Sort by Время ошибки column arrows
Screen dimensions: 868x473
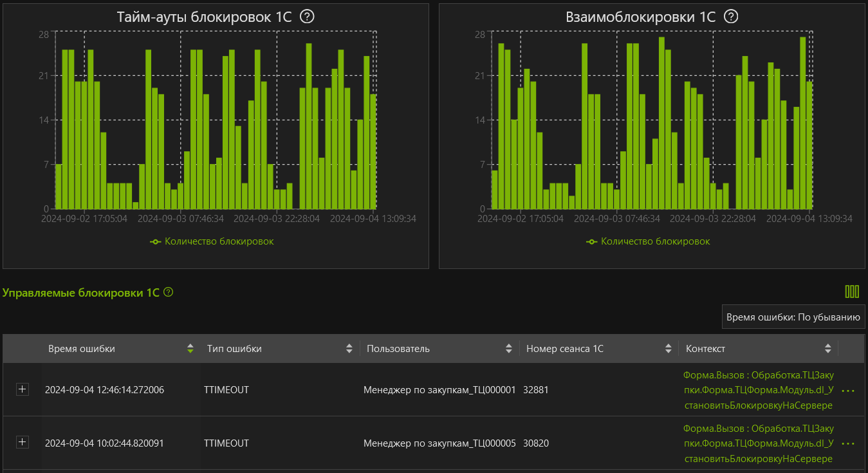[x=190, y=349]
